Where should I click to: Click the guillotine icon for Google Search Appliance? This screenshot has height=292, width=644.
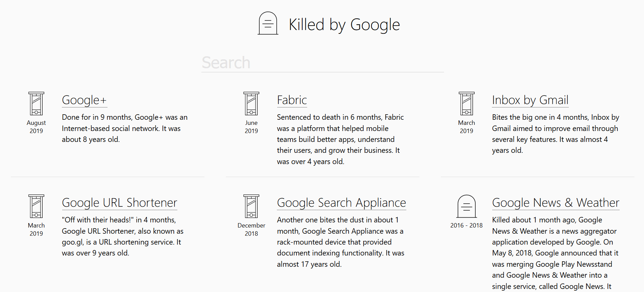pos(251,206)
